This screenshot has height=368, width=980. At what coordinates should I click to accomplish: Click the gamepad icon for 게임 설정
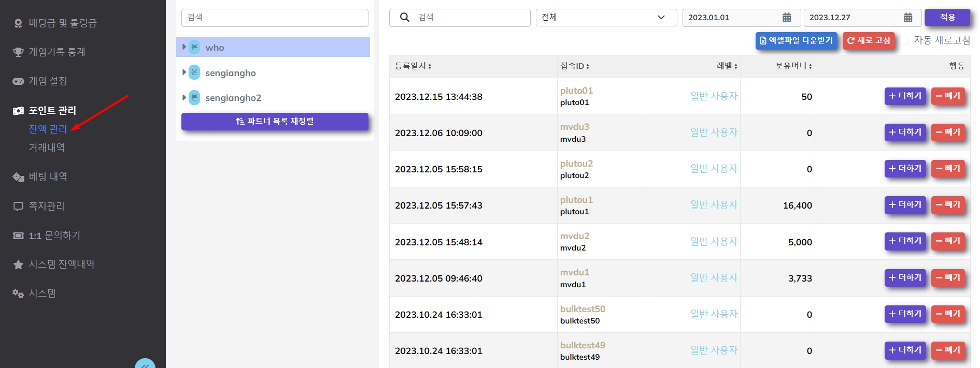coord(18,81)
